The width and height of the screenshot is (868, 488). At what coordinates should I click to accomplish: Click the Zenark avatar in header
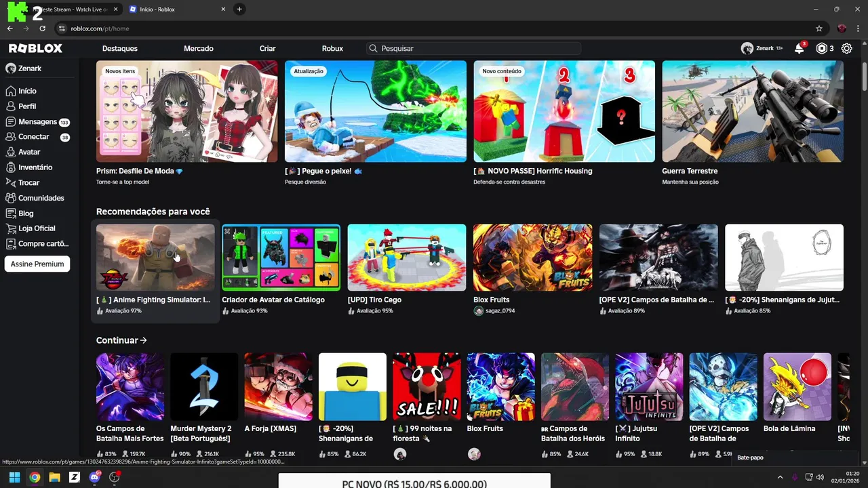[x=747, y=48]
